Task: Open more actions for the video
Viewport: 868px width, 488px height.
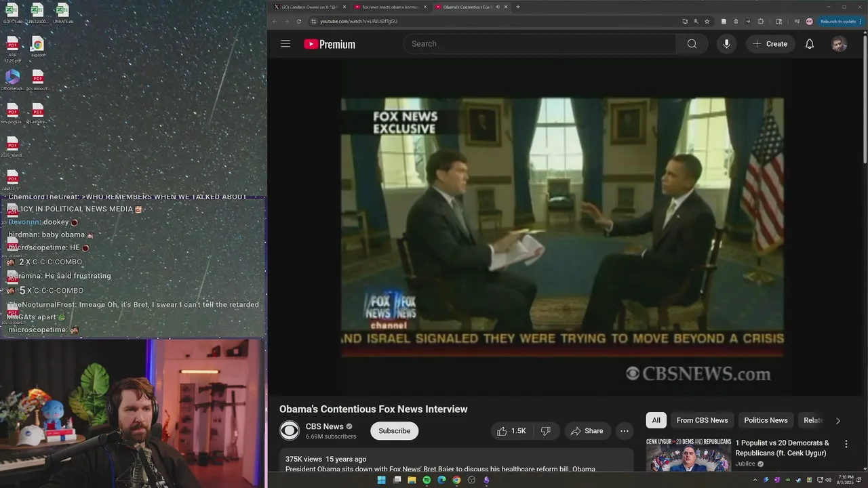Action: pyautogui.click(x=625, y=431)
